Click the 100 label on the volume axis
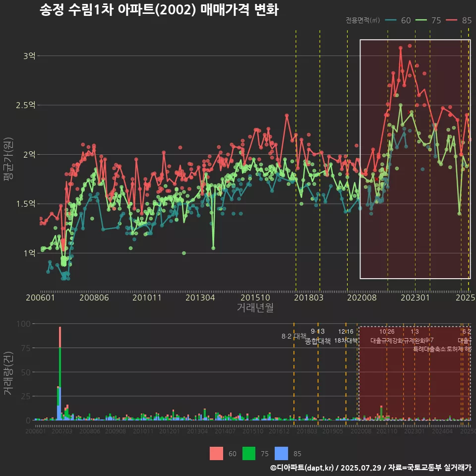Screen dimensions: 476x476 24,324
